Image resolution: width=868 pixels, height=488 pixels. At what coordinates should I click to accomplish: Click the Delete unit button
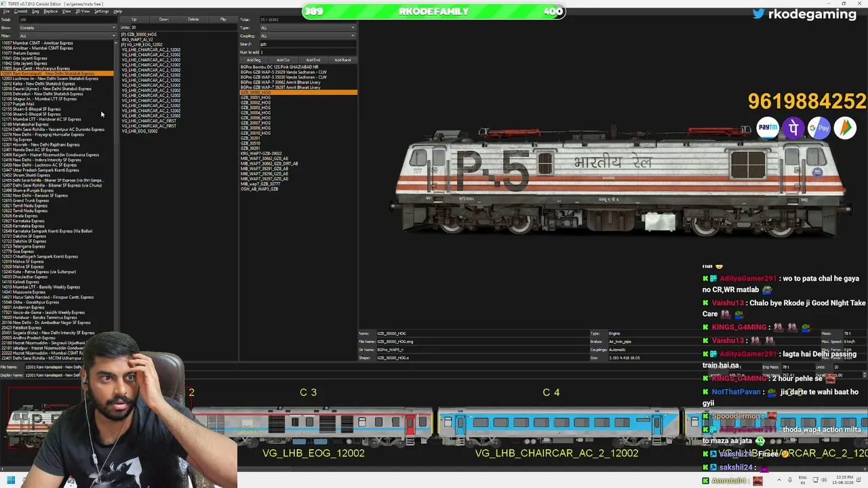coord(194,20)
